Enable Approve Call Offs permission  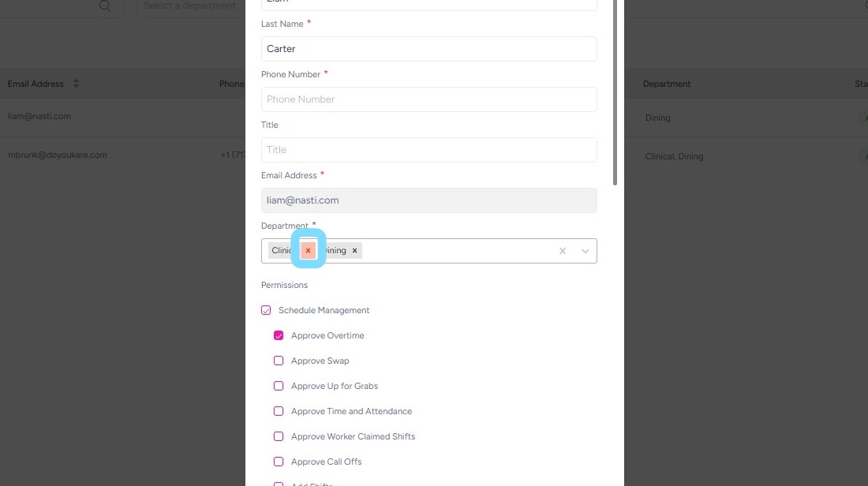279,462
